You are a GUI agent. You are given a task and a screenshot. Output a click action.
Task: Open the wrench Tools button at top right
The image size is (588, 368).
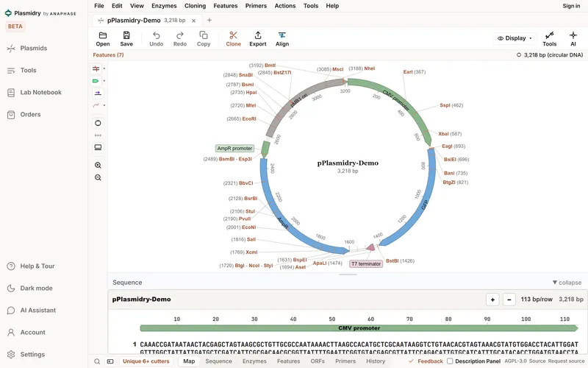click(x=549, y=39)
